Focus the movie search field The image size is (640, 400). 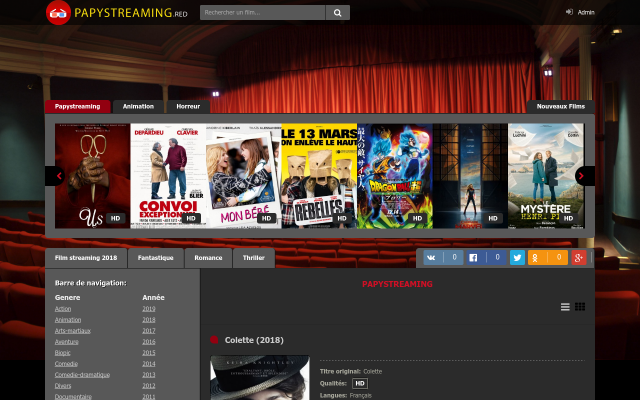tap(263, 13)
